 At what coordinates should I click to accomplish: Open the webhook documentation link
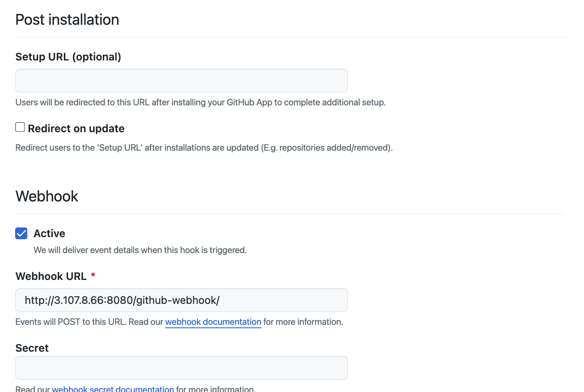(x=213, y=322)
